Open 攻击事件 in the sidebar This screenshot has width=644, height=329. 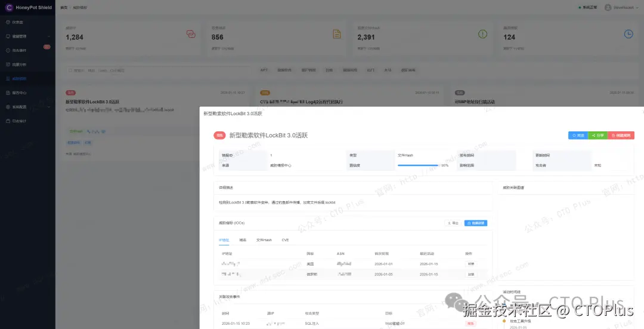27,50
